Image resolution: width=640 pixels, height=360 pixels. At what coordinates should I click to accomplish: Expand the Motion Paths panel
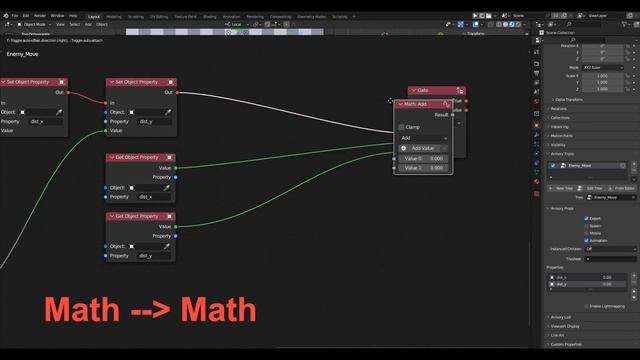click(561, 136)
